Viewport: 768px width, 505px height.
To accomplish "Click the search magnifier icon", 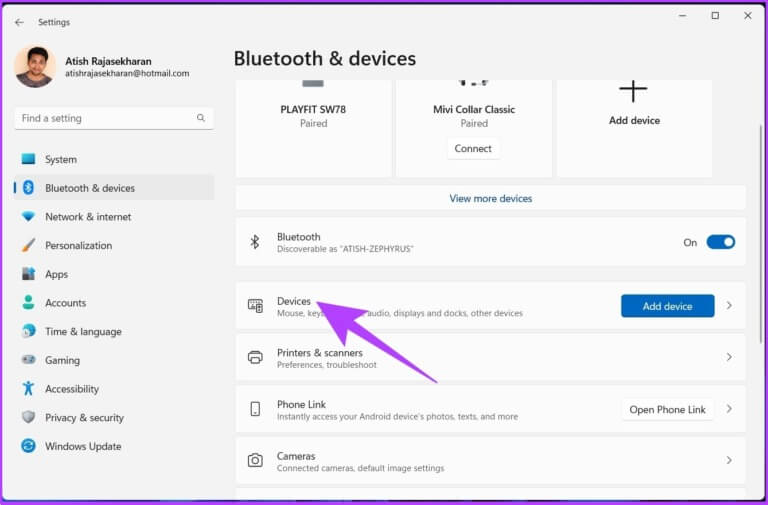I will (x=201, y=118).
